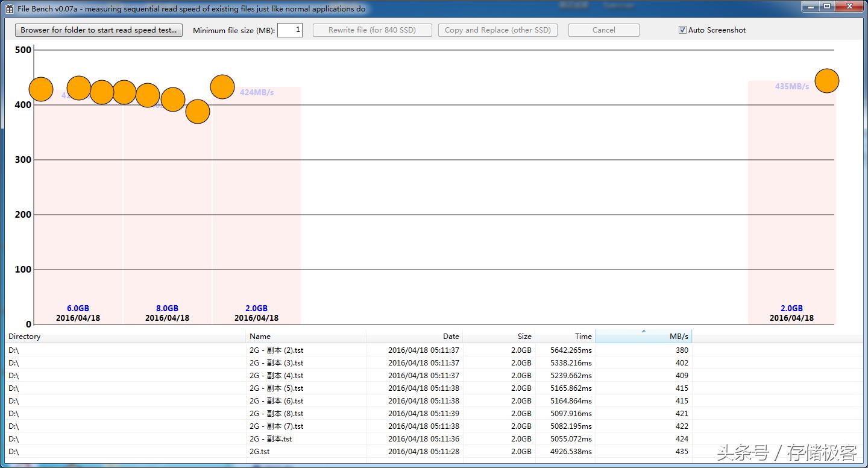Click the orange data point beside the 424MB/s label
Image resolution: width=868 pixels, height=468 pixels.
[x=222, y=87]
